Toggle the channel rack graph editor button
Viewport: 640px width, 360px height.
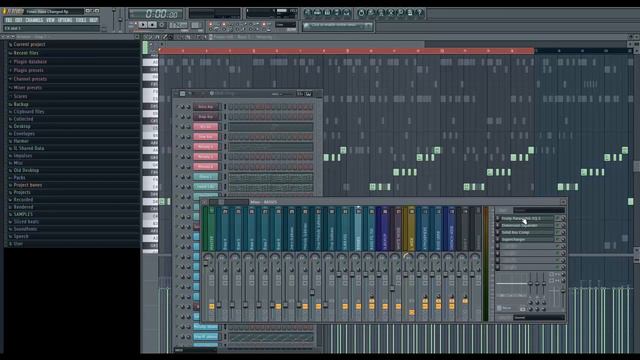(300, 94)
